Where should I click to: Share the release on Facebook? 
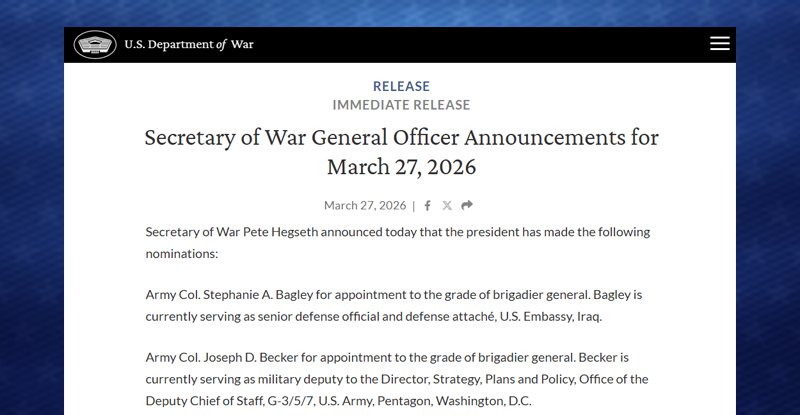point(428,206)
